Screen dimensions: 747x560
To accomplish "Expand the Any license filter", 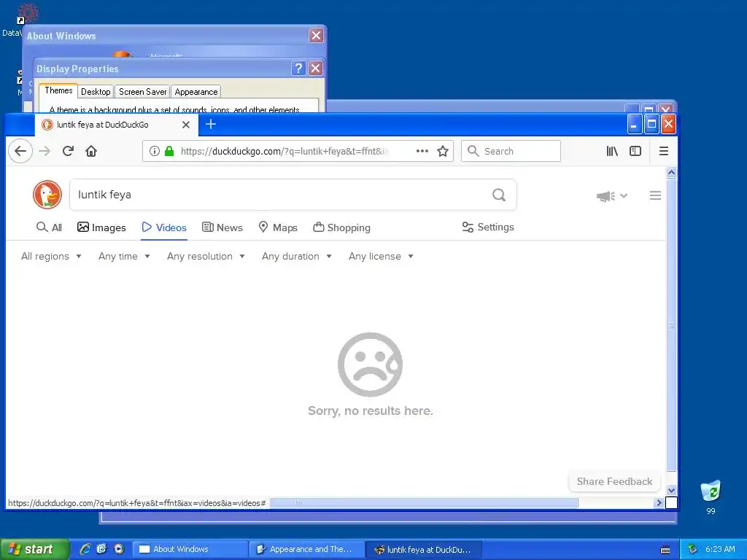I will click(381, 256).
